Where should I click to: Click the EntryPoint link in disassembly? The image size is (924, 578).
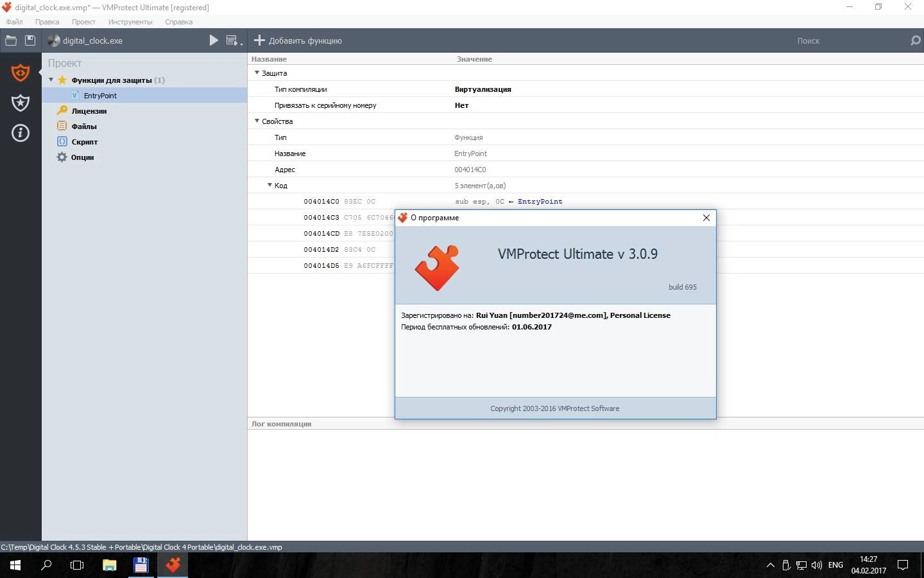540,202
